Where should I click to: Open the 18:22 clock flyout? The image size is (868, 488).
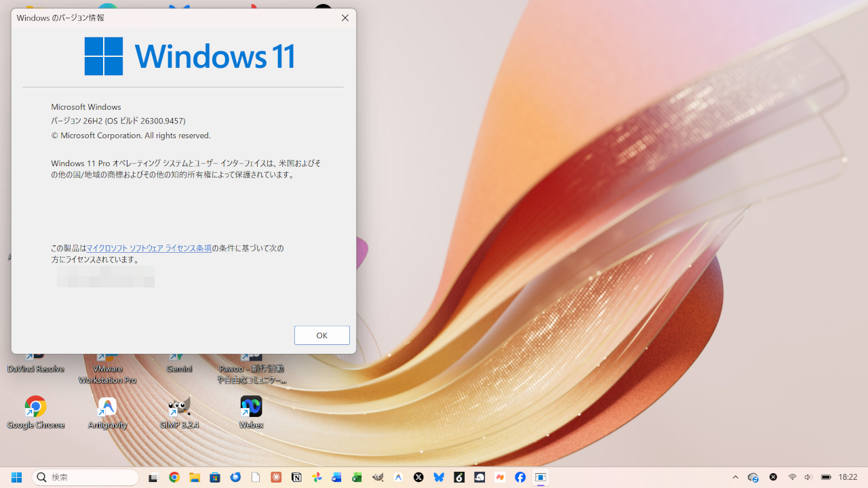tap(848, 477)
